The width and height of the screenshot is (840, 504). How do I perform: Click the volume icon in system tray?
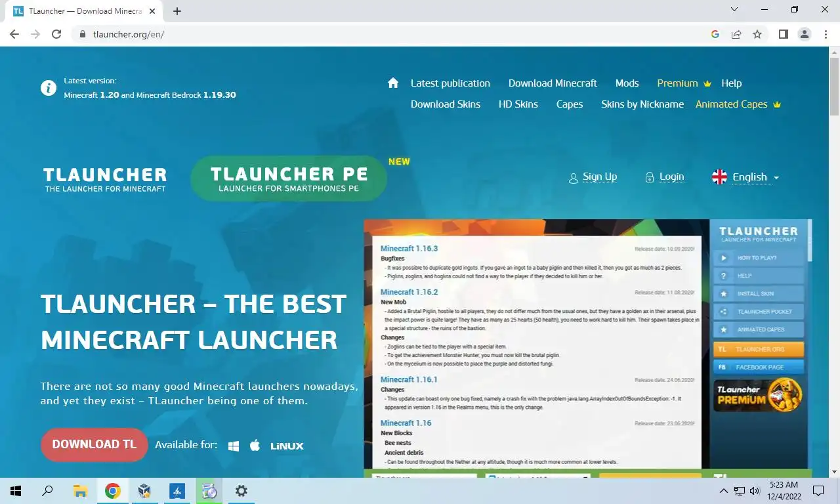[755, 490]
